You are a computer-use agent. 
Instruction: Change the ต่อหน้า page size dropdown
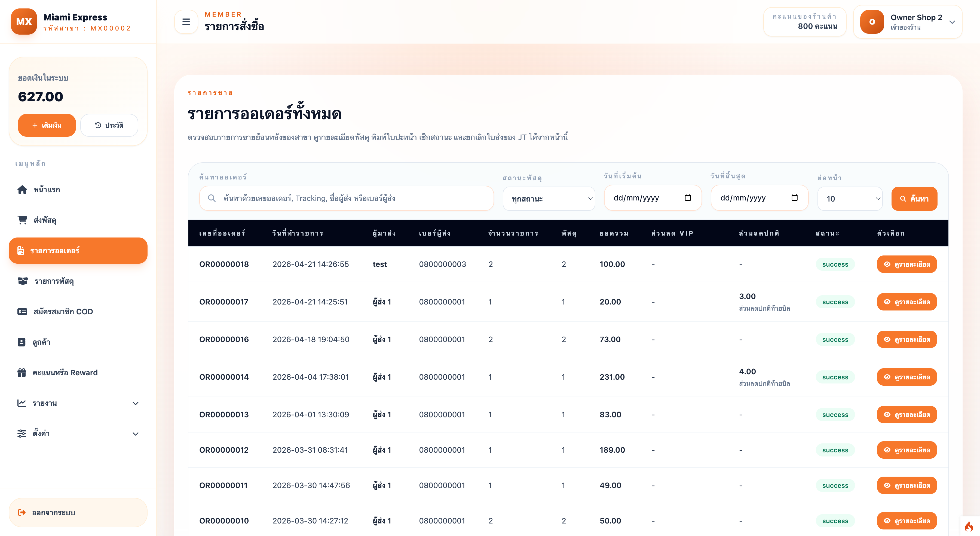tap(850, 198)
